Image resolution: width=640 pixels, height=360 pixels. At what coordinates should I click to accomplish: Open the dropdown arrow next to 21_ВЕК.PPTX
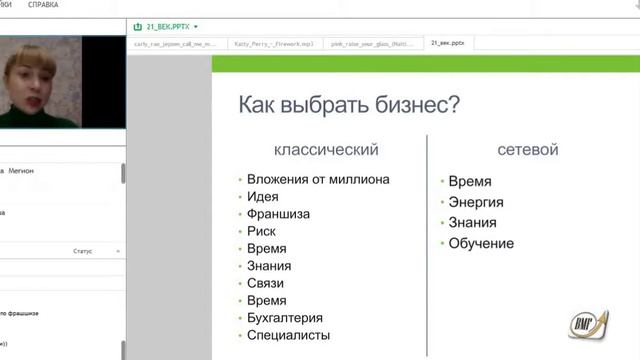click(196, 27)
